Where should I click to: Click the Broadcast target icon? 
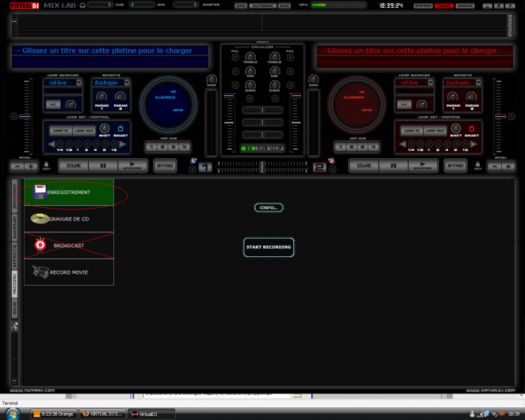coord(40,246)
